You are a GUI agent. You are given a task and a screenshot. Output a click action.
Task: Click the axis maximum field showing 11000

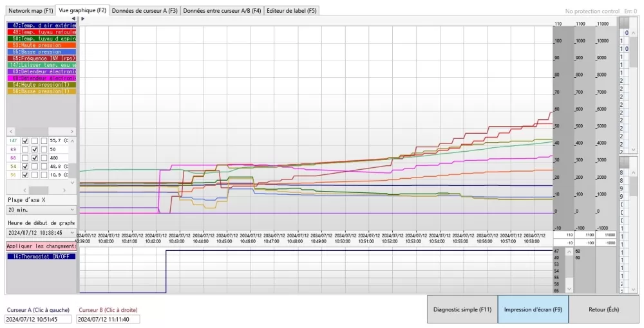[606, 235]
